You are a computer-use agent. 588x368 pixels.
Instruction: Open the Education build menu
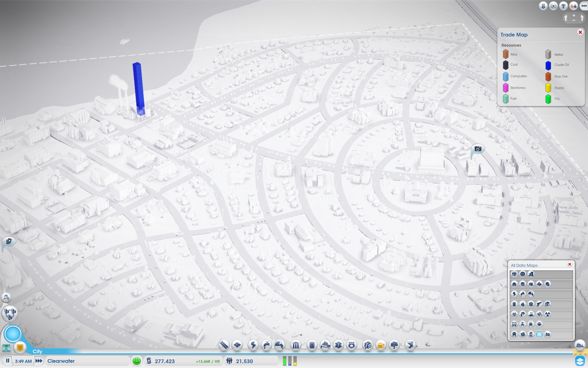pos(367,345)
